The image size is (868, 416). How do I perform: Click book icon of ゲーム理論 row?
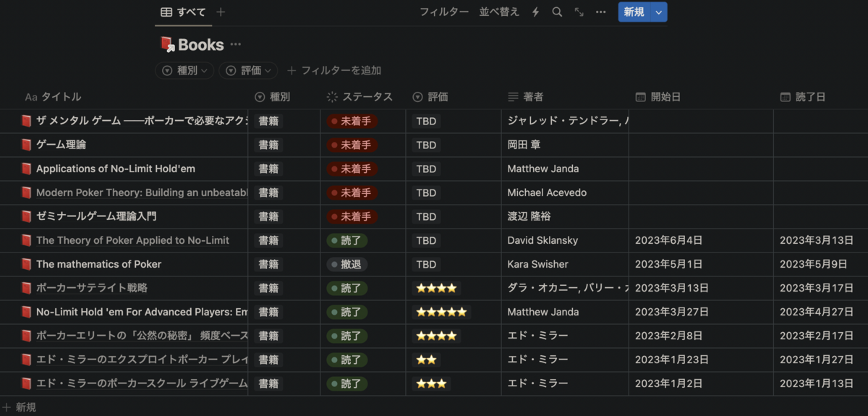click(x=27, y=145)
